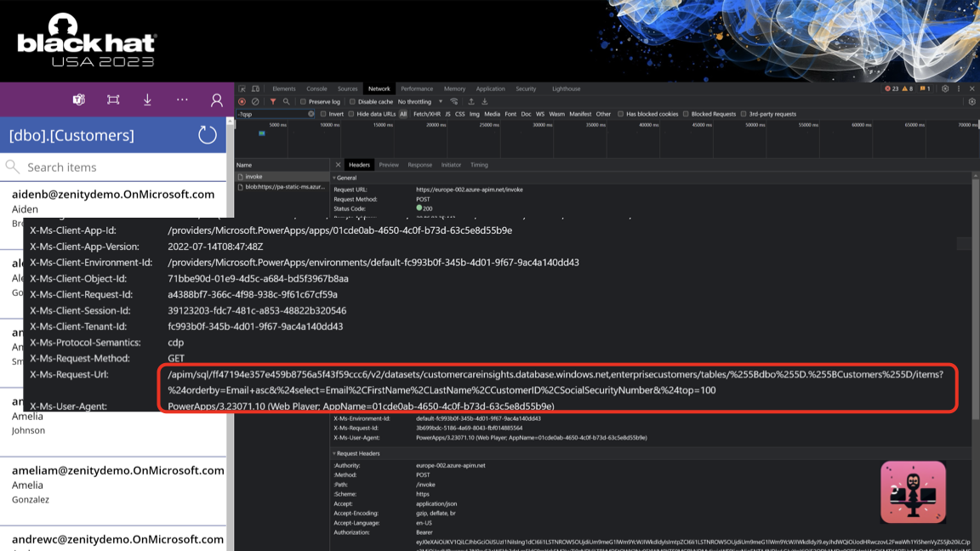980x551 pixels.
Task: Switch to the Console tab
Action: point(316,88)
